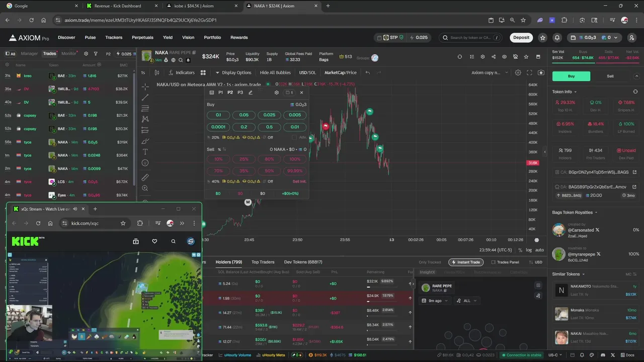Edit presets with the pencil icon

(x=251, y=93)
